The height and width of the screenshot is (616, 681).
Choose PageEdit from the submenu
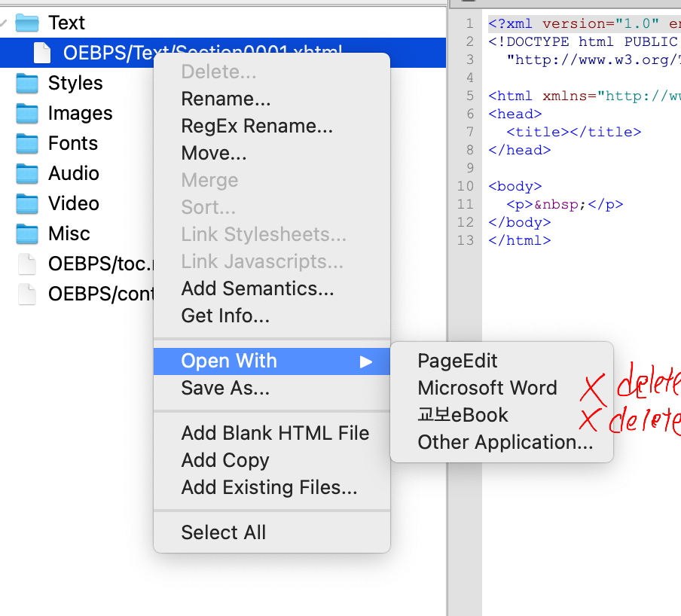tap(457, 361)
